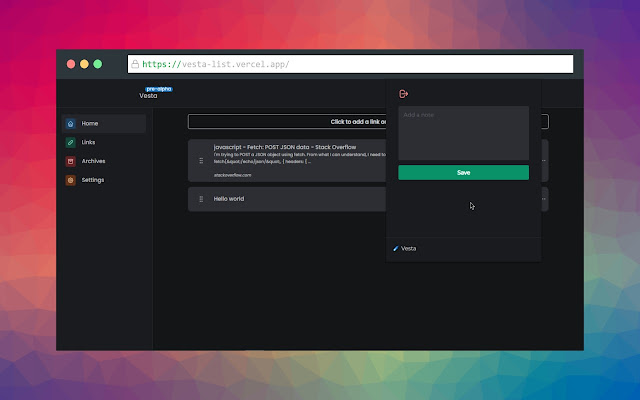Open the Archives menu item
Image resolution: width=640 pixels, height=400 pixels.
[104, 161]
